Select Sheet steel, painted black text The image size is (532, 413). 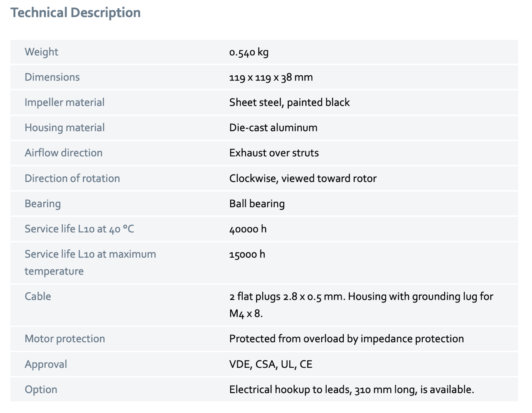[x=289, y=103]
